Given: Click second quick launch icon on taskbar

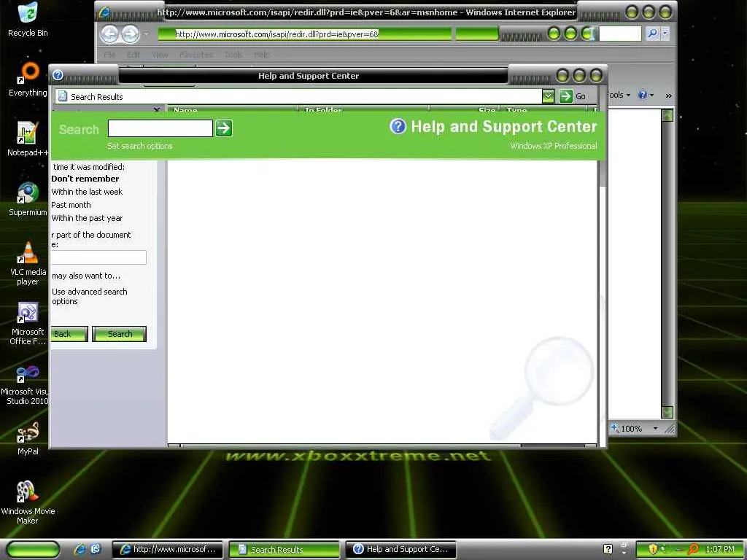Looking at the screenshot, I should coord(96,549).
